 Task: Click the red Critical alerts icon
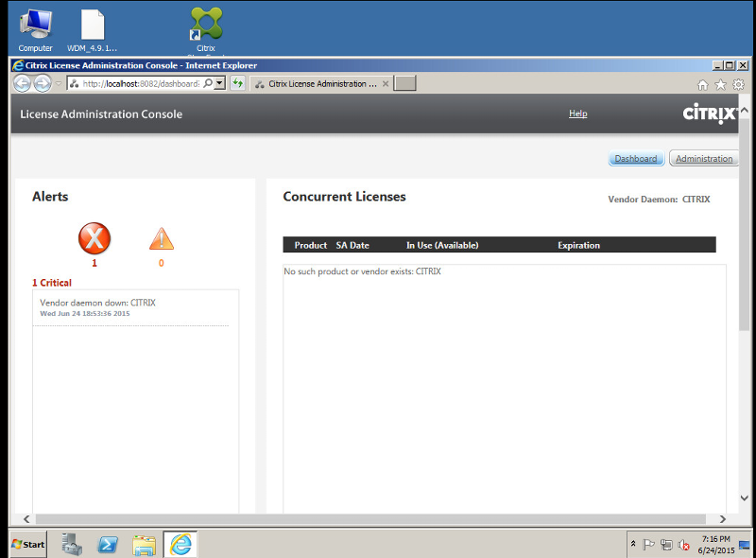[94, 238]
